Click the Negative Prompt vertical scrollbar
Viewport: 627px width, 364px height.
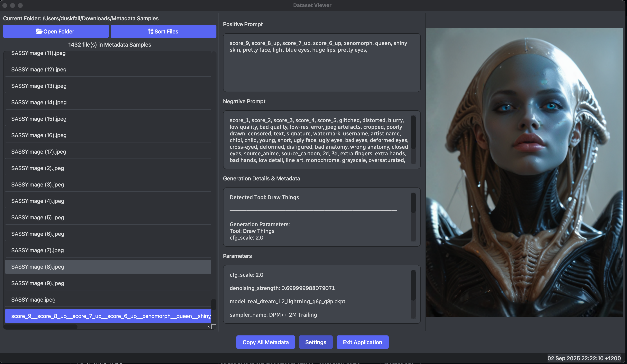pos(413,132)
